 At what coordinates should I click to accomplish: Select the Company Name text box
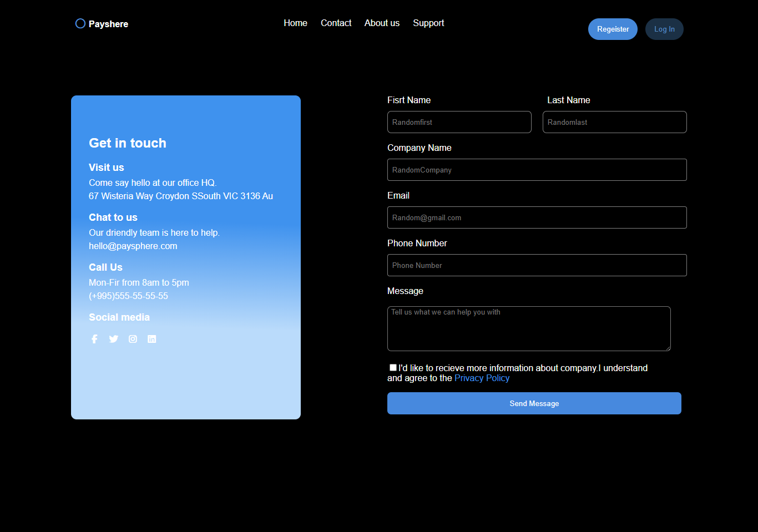[x=537, y=170]
